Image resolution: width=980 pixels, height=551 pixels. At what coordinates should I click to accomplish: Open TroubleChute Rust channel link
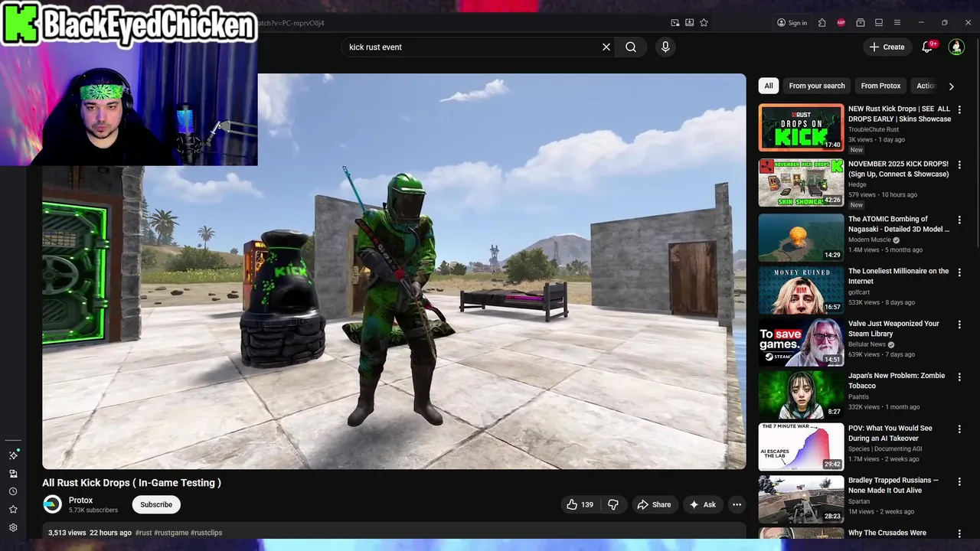click(x=874, y=129)
